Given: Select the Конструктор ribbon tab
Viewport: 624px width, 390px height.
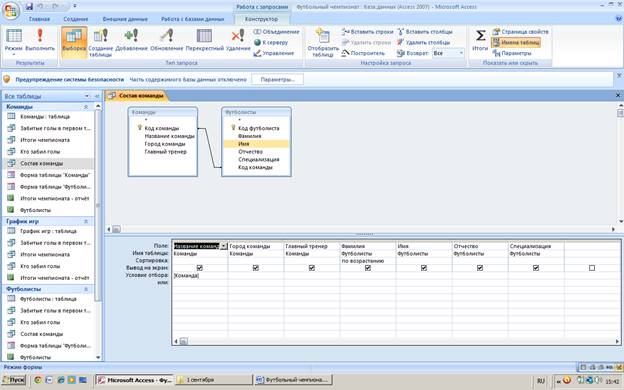Looking at the screenshot, I should (x=261, y=19).
